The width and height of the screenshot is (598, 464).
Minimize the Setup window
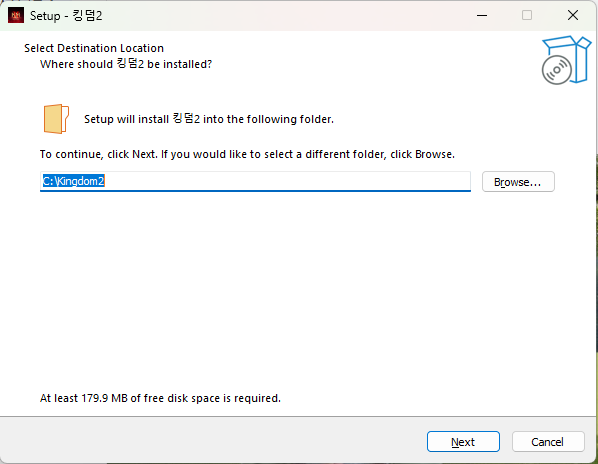482,16
